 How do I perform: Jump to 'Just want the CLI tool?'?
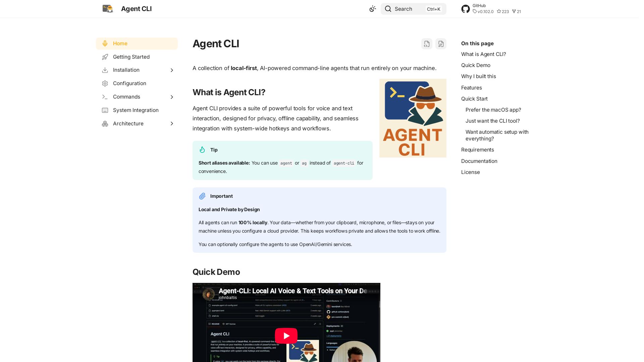(x=492, y=121)
